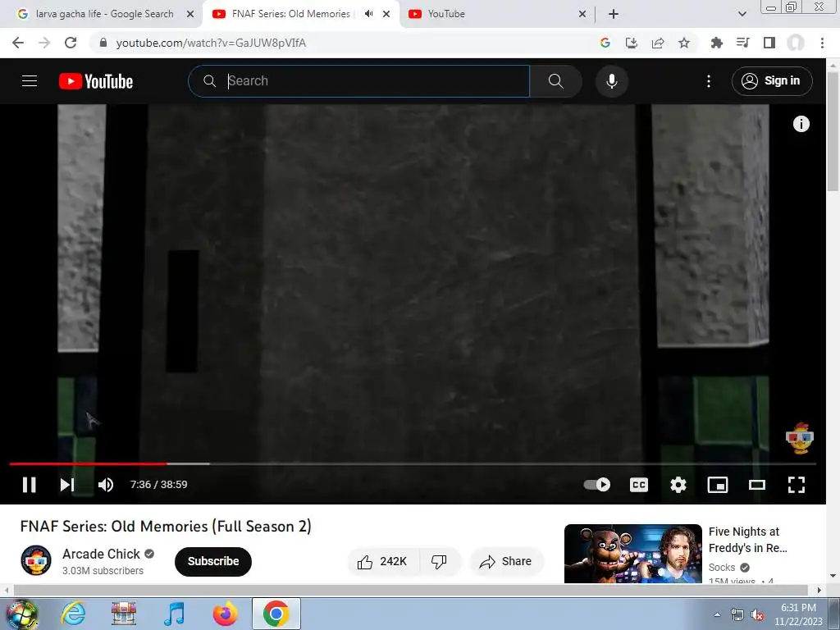The height and width of the screenshot is (630, 840).
Task: Click the horizontal page scrollbar
Action: click(x=410, y=591)
